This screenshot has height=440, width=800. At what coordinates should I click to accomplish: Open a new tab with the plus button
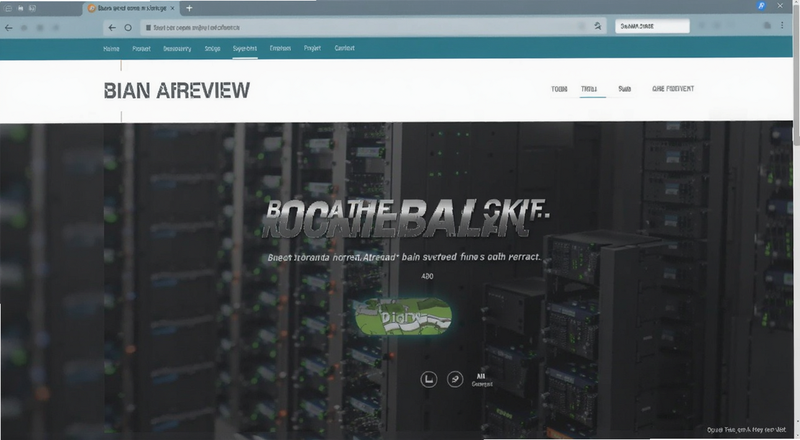pyautogui.click(x=189, y=8)
